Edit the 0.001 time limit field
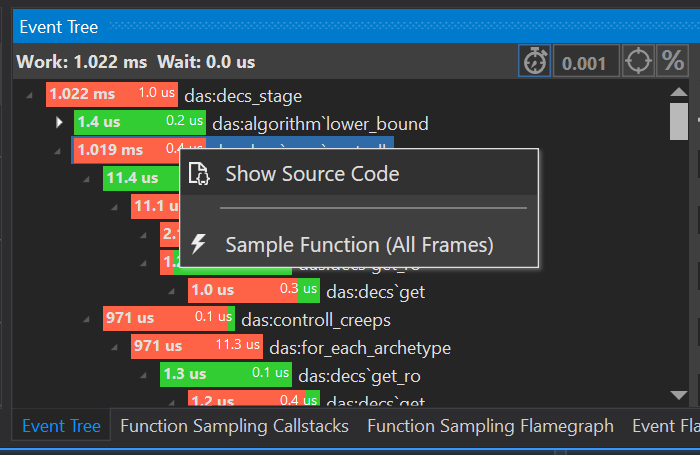This screenshot has height=455, width=700. coord(586,61)
